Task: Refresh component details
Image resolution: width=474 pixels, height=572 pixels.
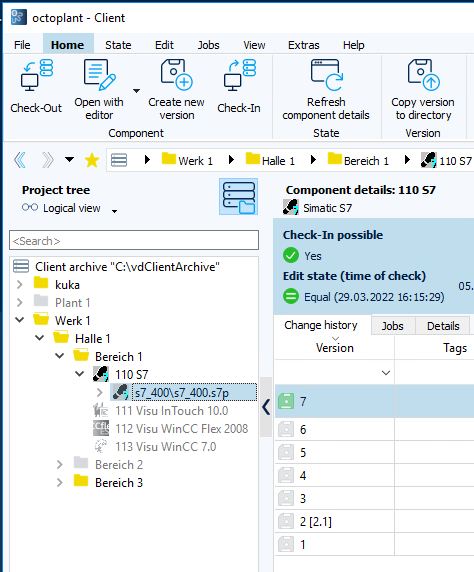Action: coord(327,75)
